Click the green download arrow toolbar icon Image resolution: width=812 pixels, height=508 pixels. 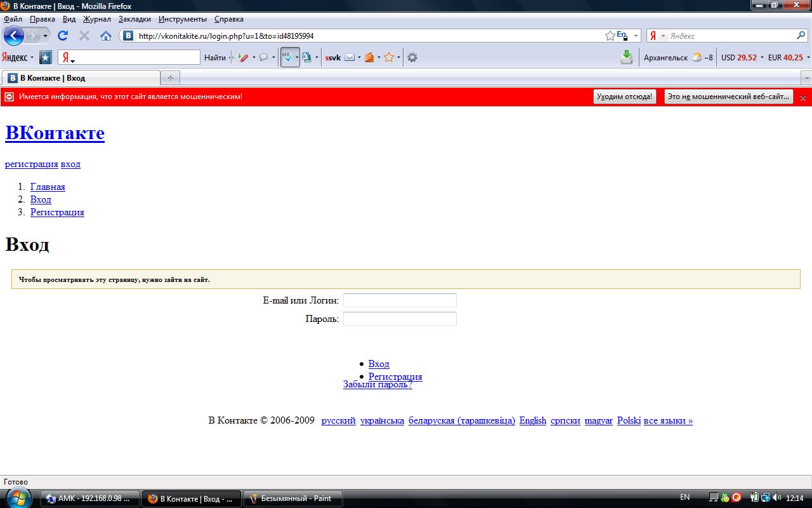627,57
